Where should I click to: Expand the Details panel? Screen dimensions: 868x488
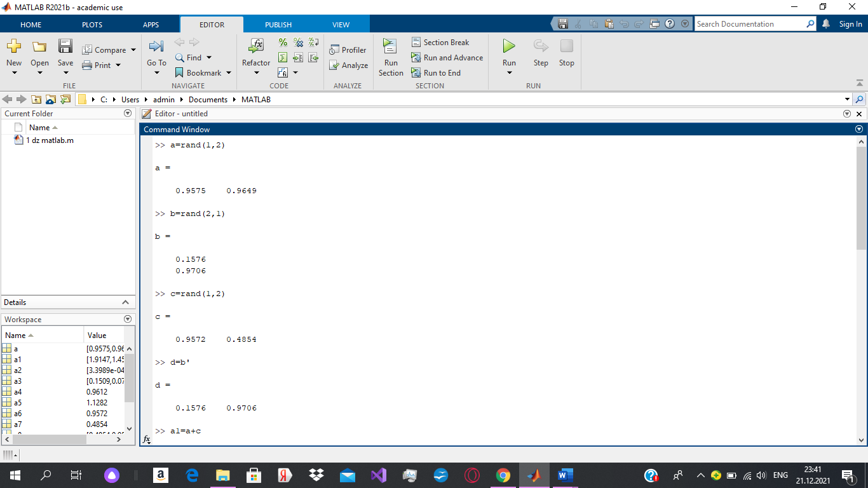125,302
